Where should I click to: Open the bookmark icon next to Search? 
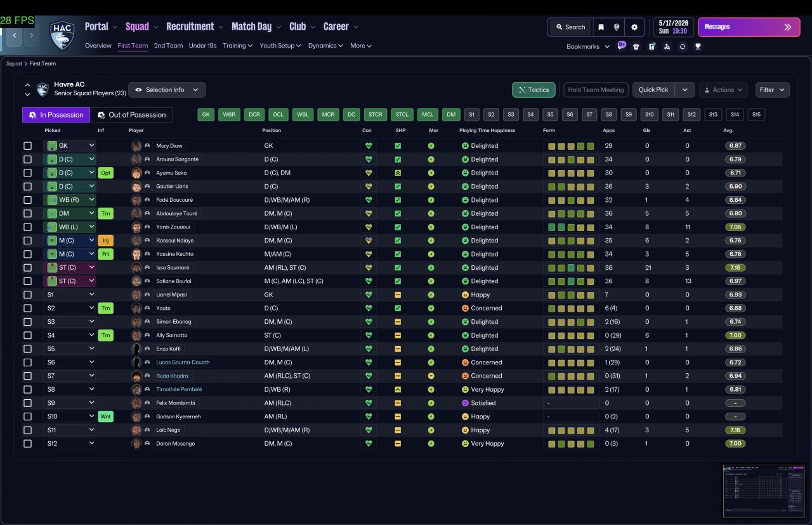click(601, 27)
